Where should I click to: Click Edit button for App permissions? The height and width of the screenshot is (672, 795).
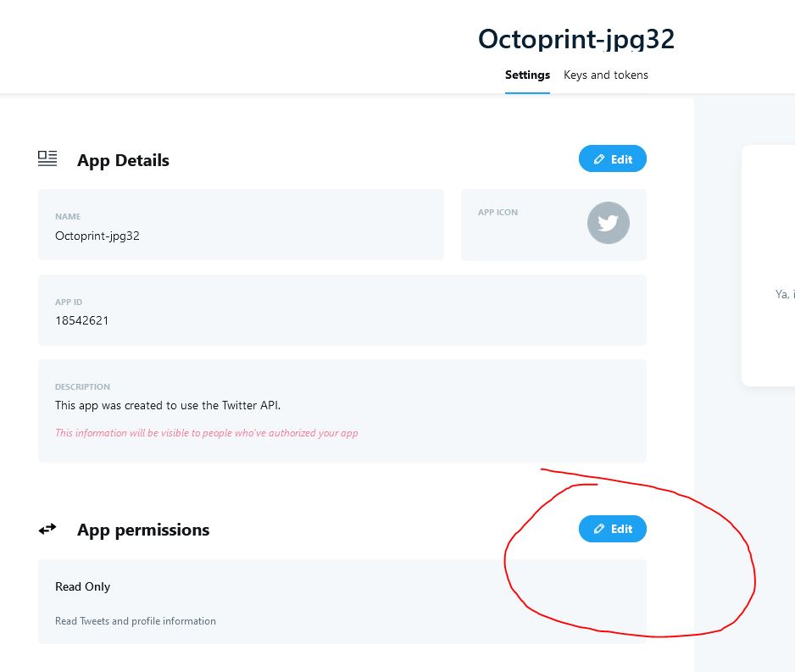(613, 529)
